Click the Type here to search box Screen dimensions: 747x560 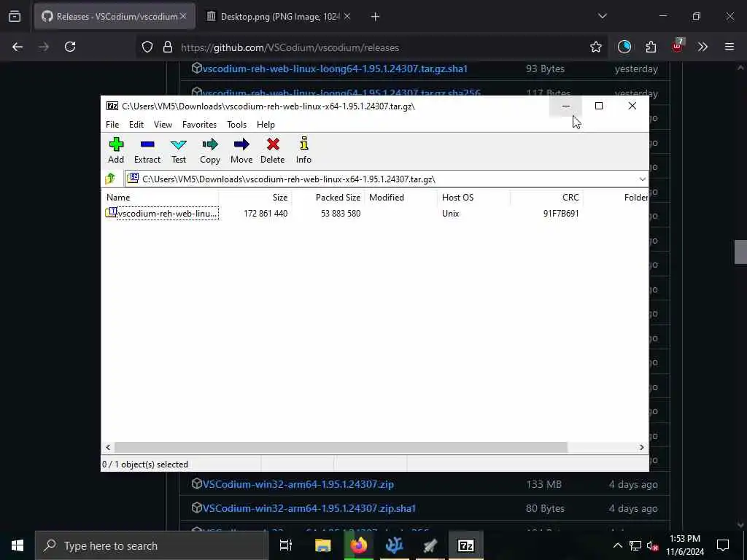152,545
